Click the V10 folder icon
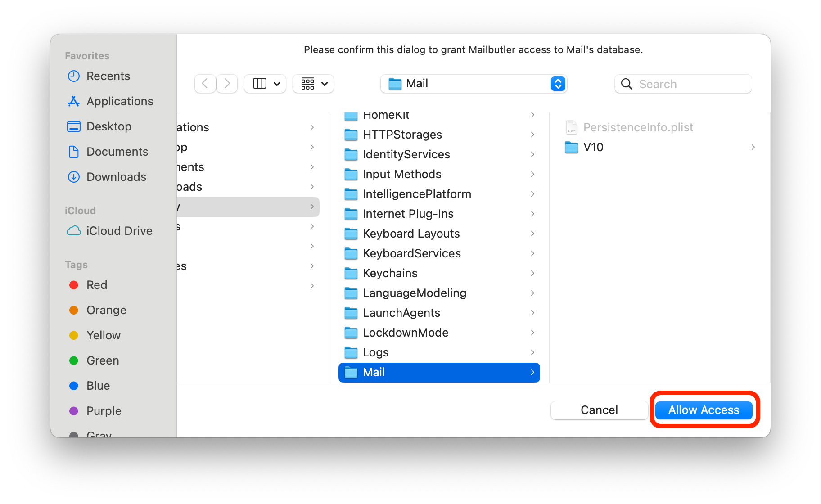821x504 pixels. [x=571, y=147]
